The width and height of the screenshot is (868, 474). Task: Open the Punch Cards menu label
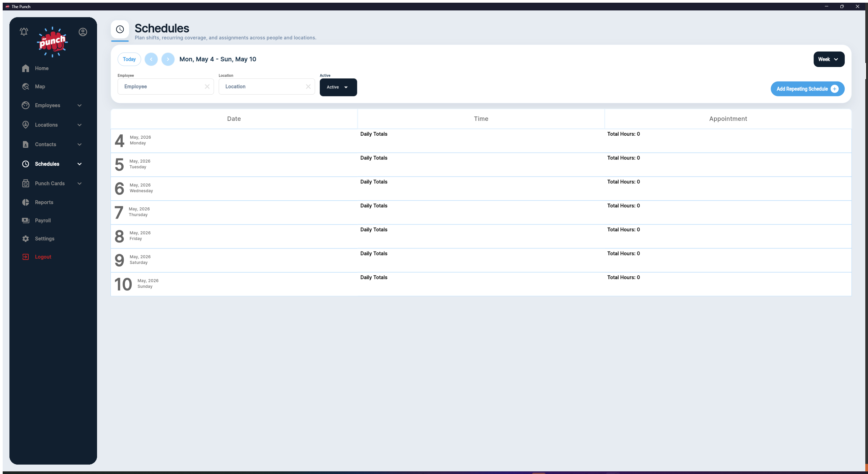(x=50, y=183)
